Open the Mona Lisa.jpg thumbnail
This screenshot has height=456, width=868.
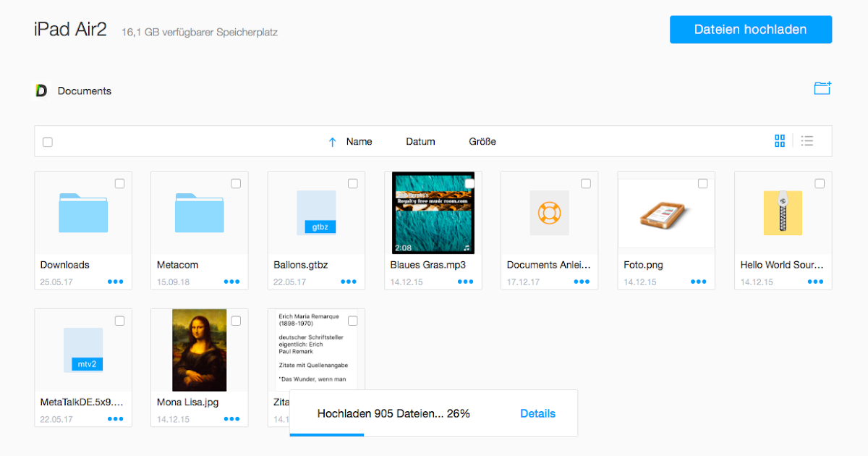pyautogui.click(x=199, y=350)
